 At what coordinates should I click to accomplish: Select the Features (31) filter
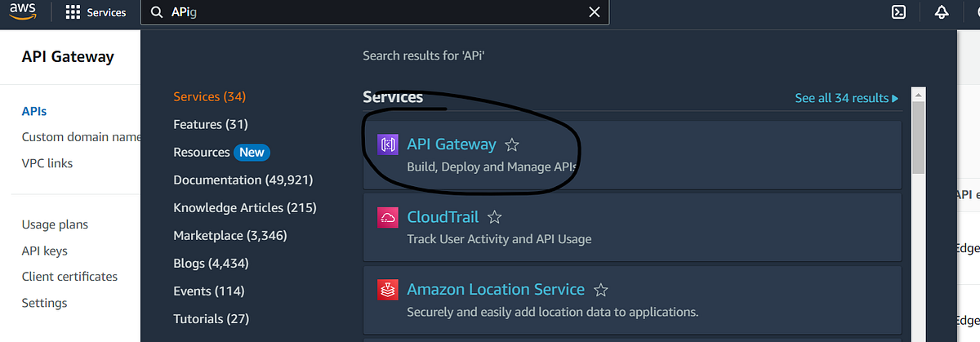point(211,124)
